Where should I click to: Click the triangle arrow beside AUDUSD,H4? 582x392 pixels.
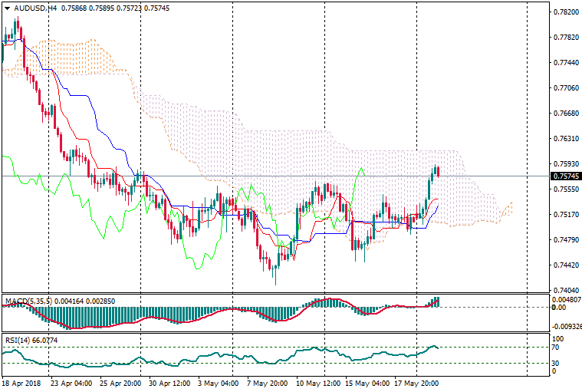(7, 8)
